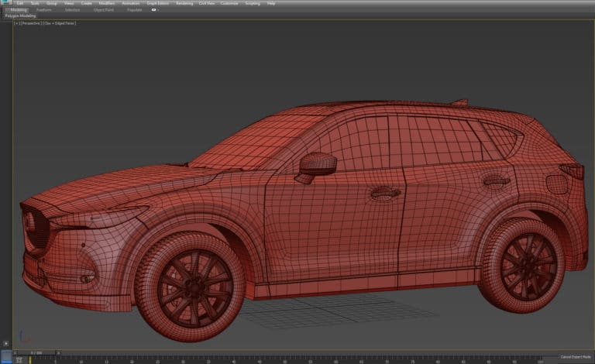This screenshot has width=595, height=364.
Task: Switch to the Selection ribbon tab
Action: coord(72,10)
